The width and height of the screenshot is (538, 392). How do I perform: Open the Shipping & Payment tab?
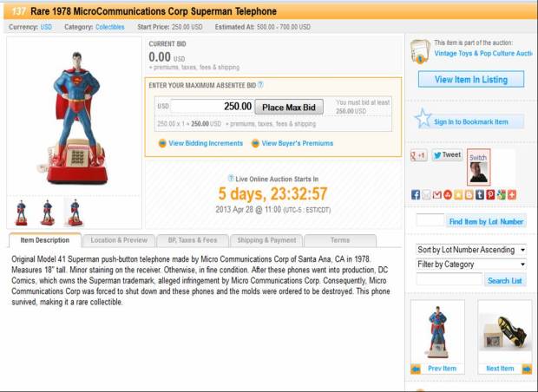point(266,240)
